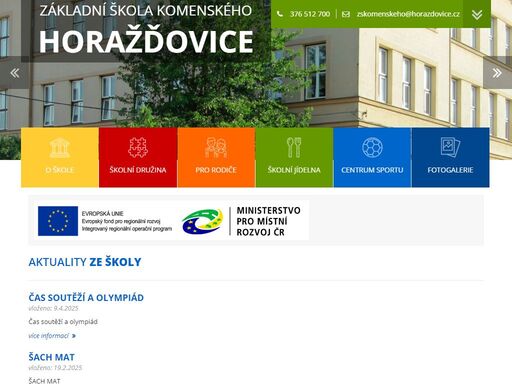The width and height of the screenshot is (512, 384).
Task: Click the 'Čas soutěží a olympiád' summary text
Action: pyautogui.click(x=63, y=322)
